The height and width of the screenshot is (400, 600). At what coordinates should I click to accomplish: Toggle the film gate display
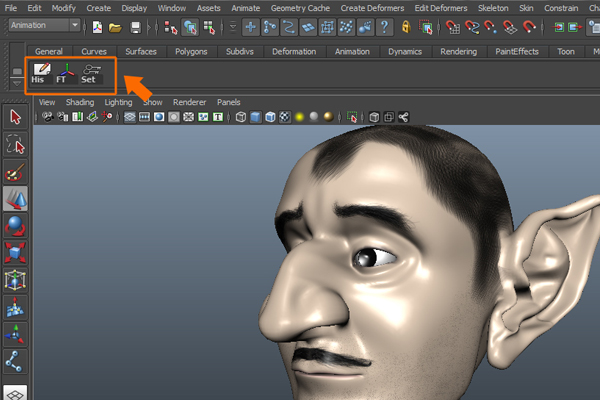click(144, 117)
